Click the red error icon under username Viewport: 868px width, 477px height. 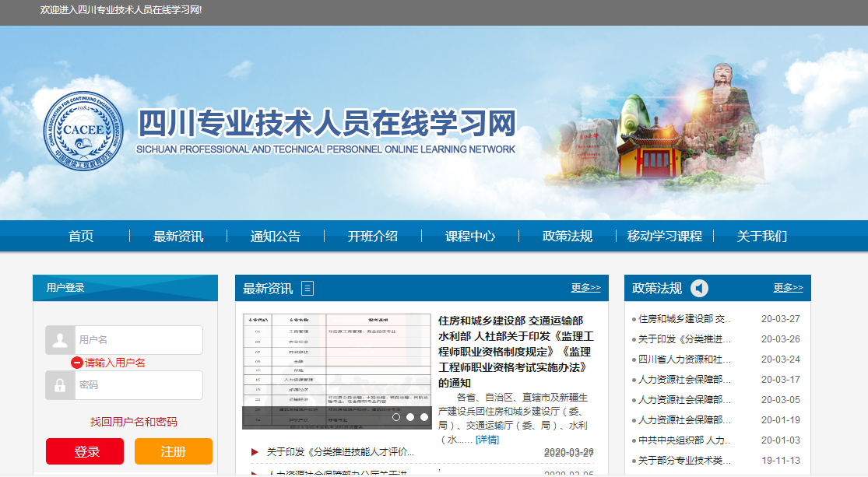[77, 363]
